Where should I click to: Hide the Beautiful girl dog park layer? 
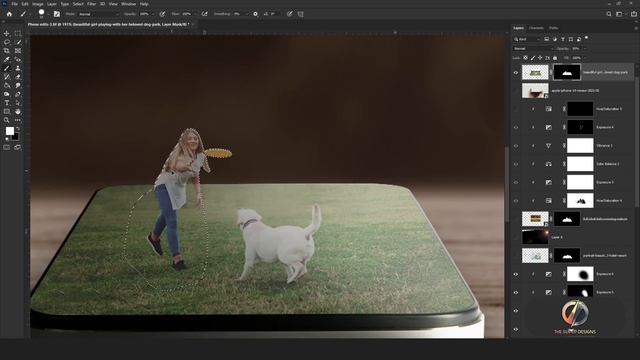tap(516, 73)
